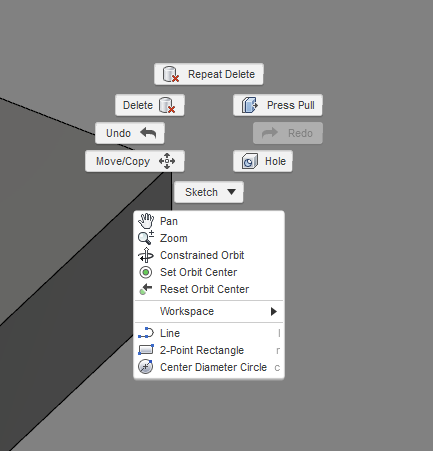Click the Zoom magnifier icon
Screen dimensions: 433x451
[146, 238]
